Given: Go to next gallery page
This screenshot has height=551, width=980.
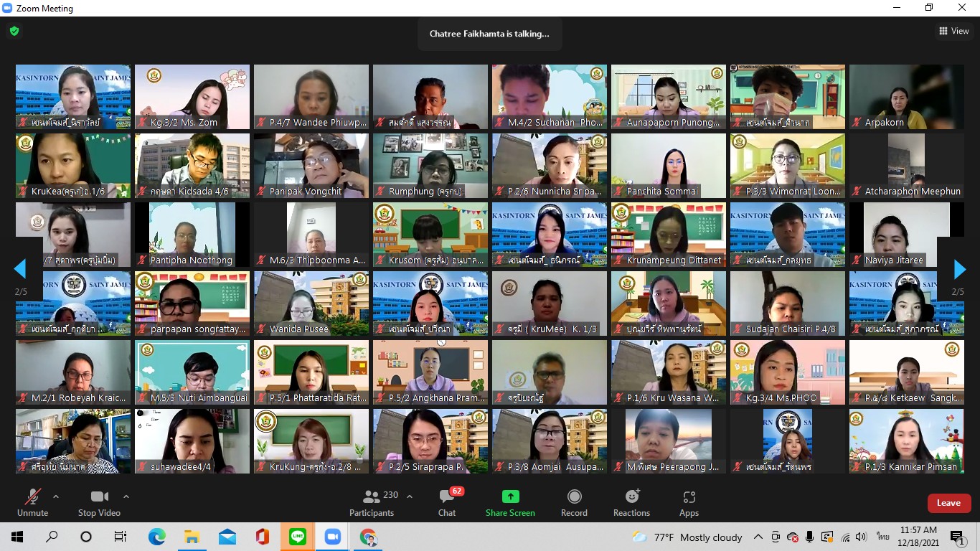Looking at the screenshot, I should click(x=959, y=269).
